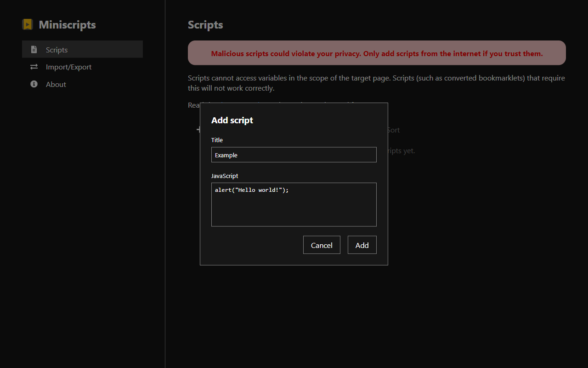The width and height of the screenshot is (588, 368).
Task: Click the Sort option behind the dialog
Action: 394,130
